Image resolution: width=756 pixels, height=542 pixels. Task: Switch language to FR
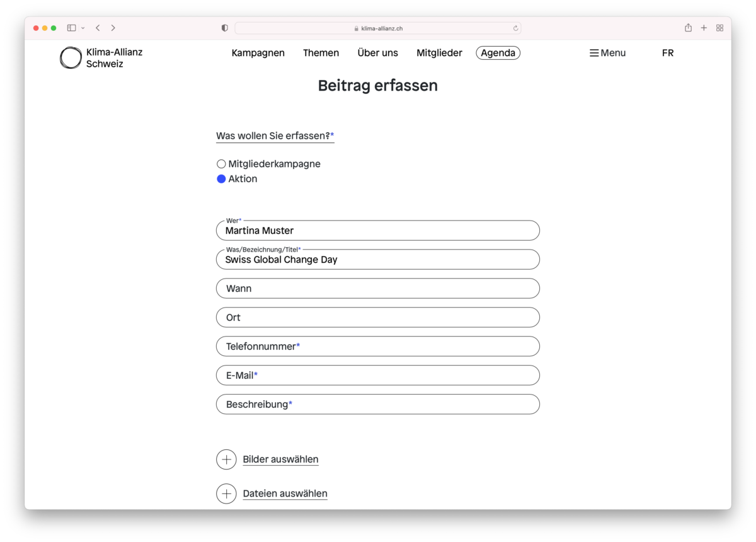(667, 53)
